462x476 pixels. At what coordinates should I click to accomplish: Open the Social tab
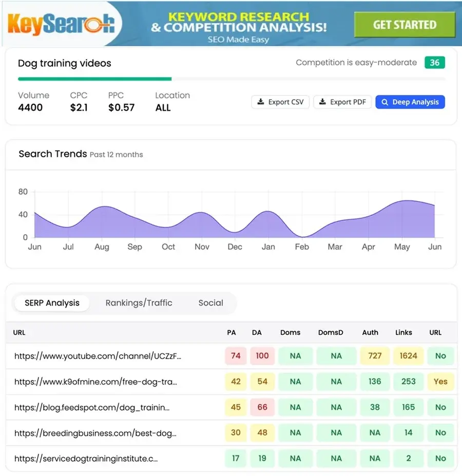[210, 303]
